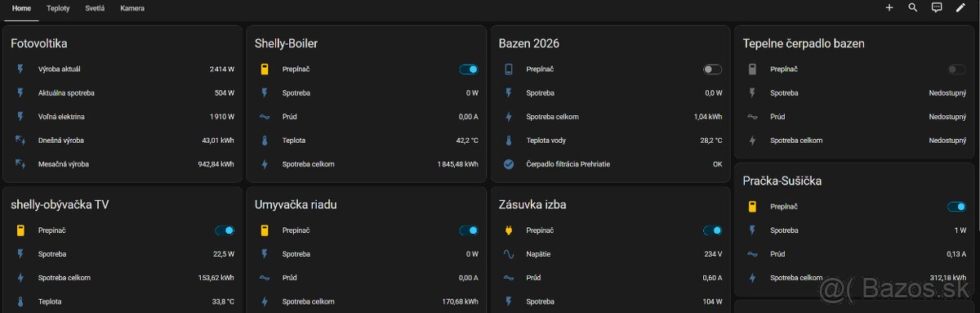Open the Svetlá tab
The image size is (980, 313).
[95, 8]
